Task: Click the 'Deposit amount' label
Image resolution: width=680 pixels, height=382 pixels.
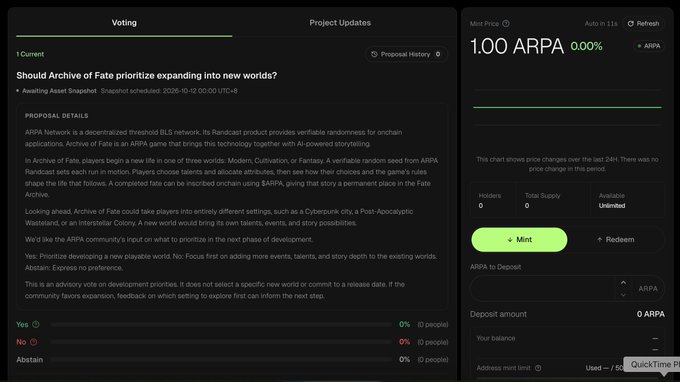Action: pos(498,314)
